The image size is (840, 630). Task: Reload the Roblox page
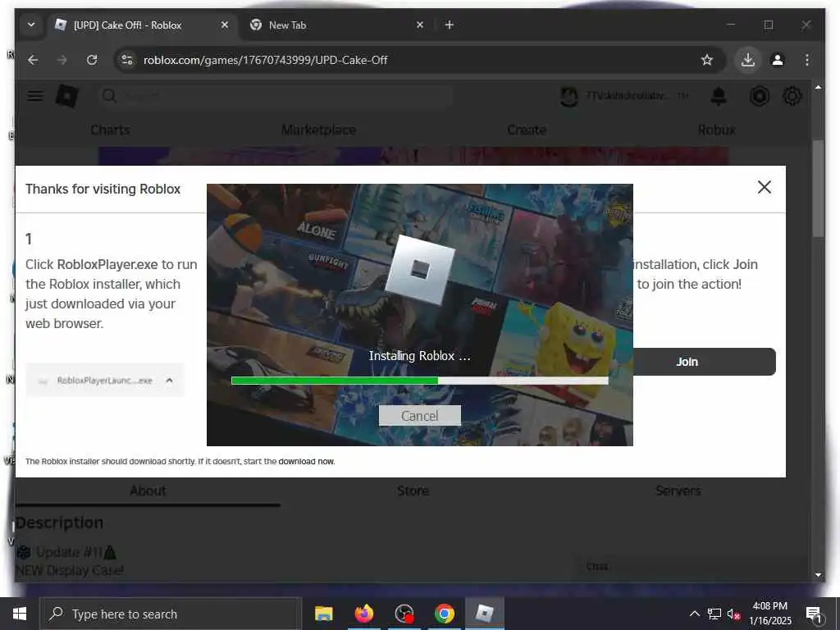pyautogui.click(x=92, y=60)
